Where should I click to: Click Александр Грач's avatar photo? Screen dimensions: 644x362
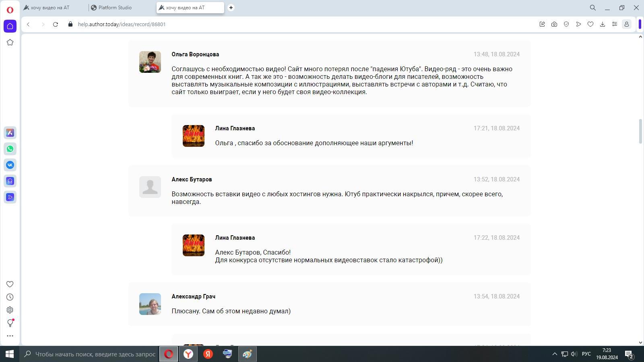pos(150,304)
